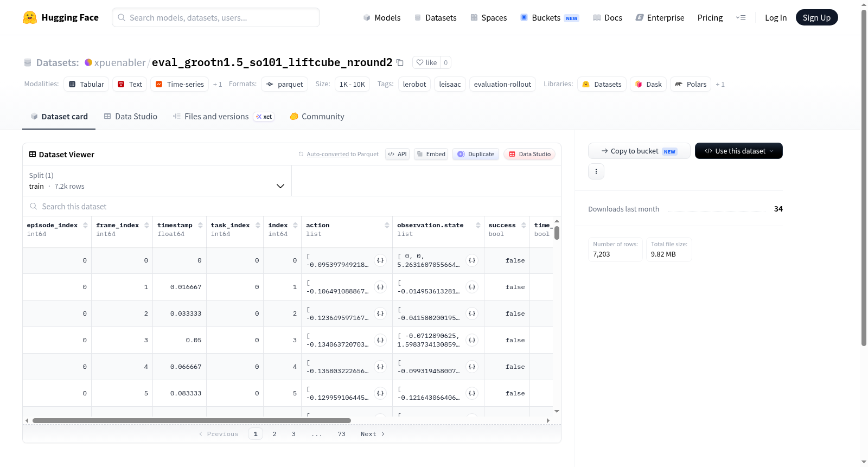Filter by the Time-series modality tag

pyautogui.click(x=180, y=84)
